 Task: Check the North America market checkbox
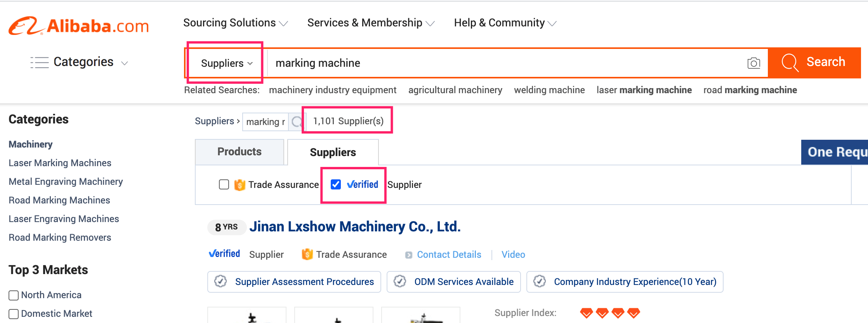[x=14, y=295]
